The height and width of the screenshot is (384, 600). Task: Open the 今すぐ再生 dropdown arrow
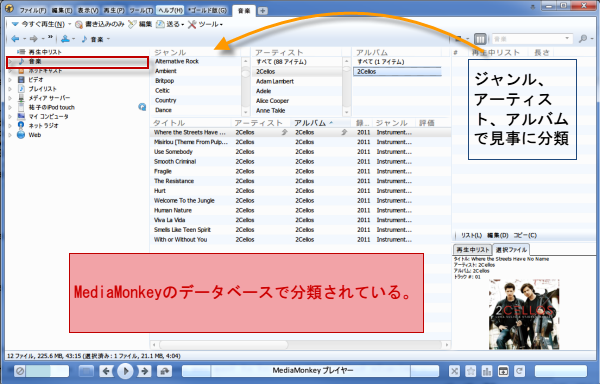click(70, 24)
